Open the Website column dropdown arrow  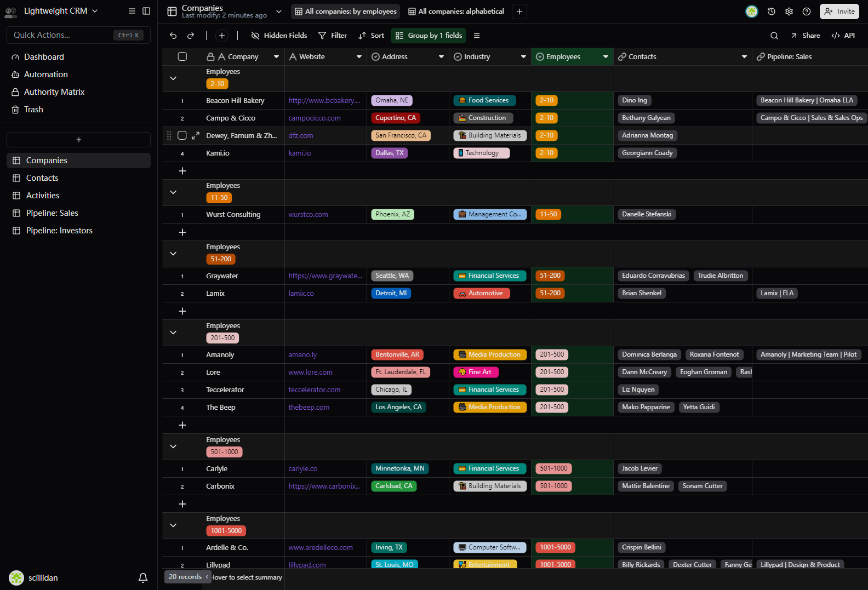click(x=359, y=57)
